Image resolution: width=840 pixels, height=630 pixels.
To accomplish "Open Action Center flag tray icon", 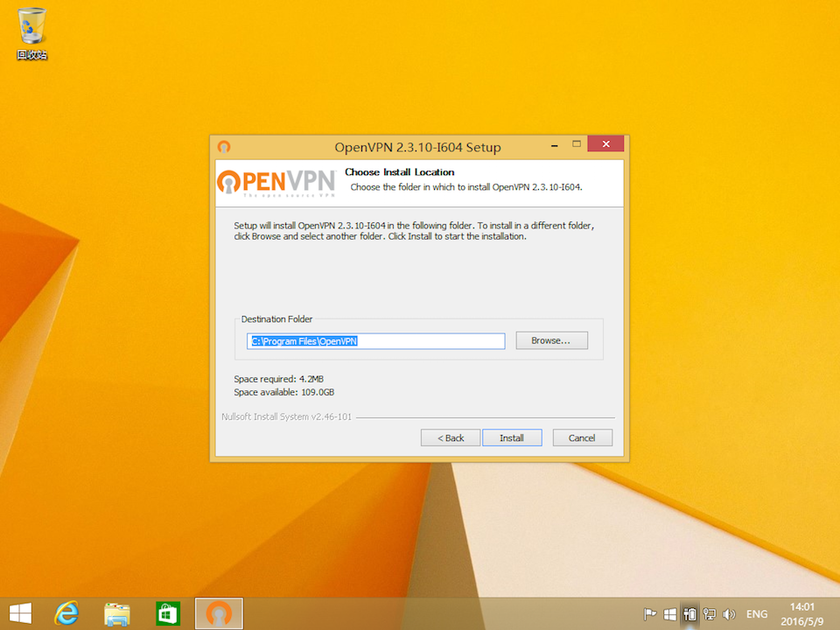I will (650, 614).
